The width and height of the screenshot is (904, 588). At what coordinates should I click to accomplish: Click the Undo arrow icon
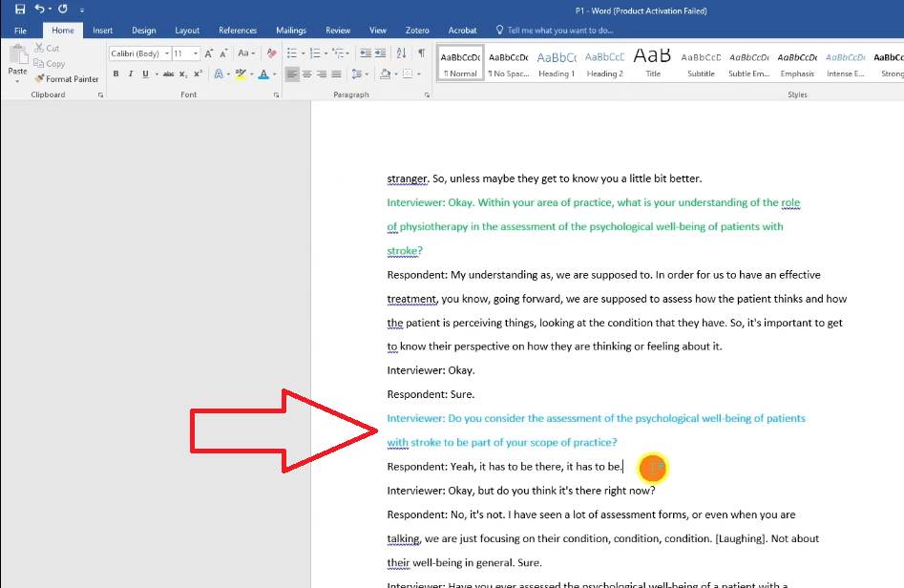click(x=41, y=9)
